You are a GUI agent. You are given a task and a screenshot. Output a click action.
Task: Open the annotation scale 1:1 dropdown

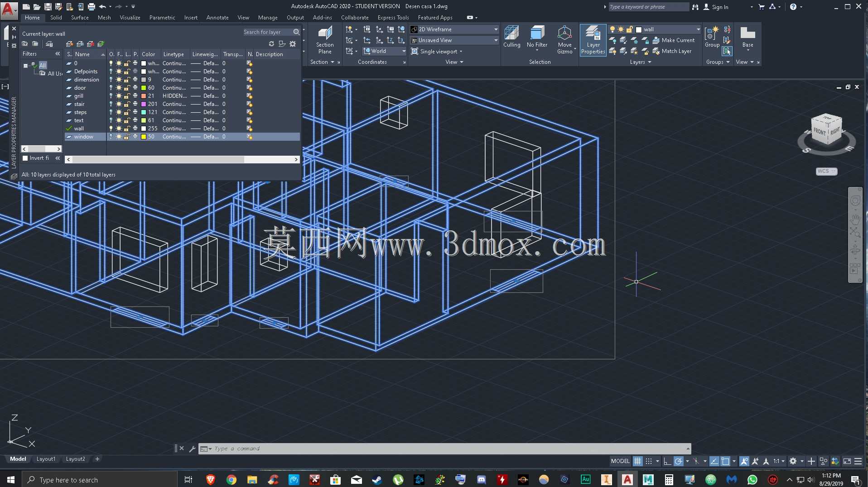point(779,461)
